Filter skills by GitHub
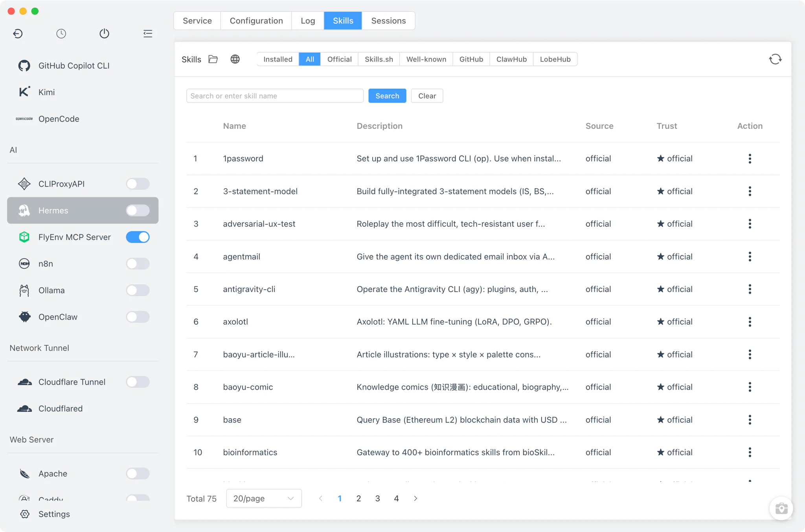Image resolution: width=805 pixels, height=532 pixels. click(x=471, y=59)
